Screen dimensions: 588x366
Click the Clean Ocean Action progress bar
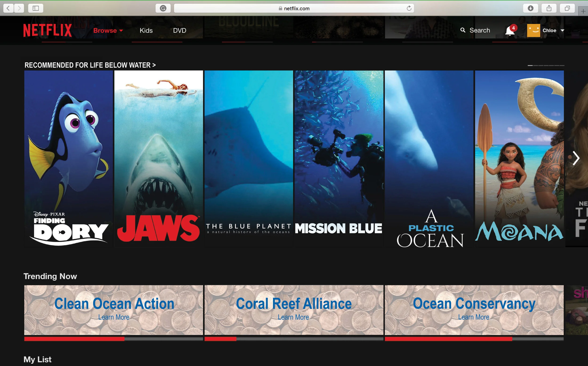pos(114,339)
